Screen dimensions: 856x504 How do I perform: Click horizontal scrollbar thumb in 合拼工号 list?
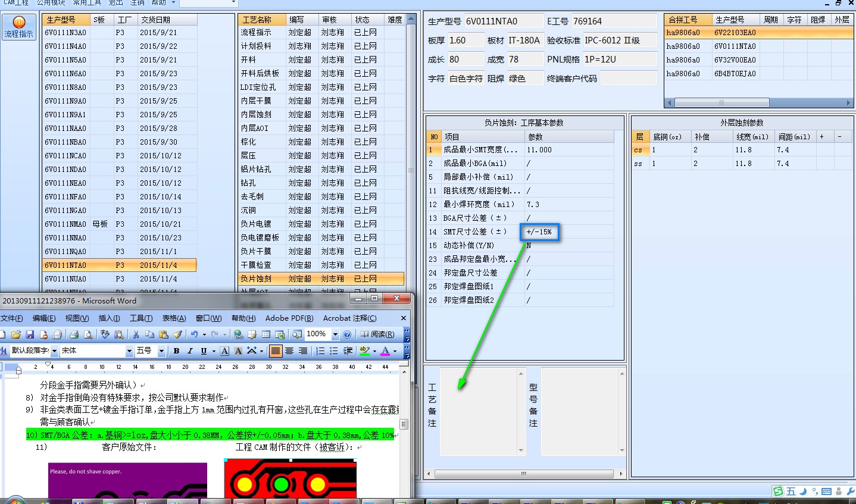(721, 103)
